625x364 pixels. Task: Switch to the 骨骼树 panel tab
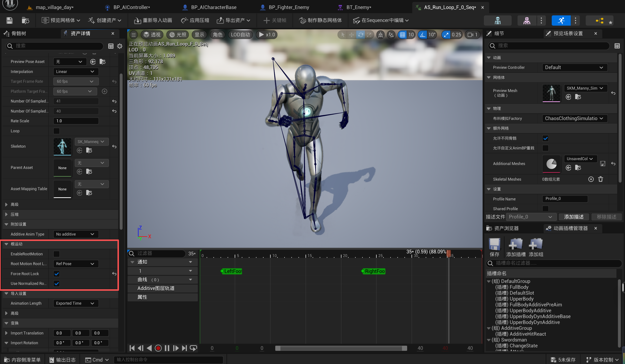18,33
